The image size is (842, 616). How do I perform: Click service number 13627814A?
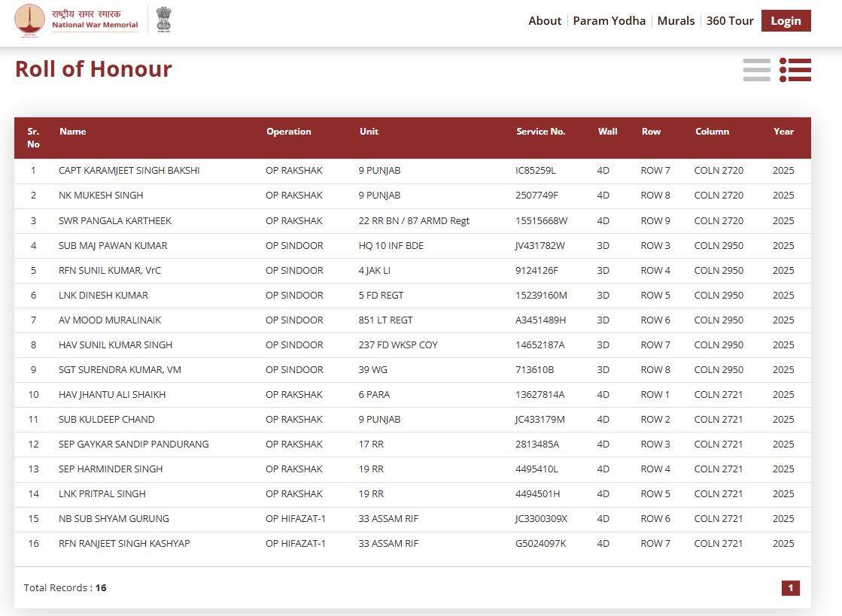coord(540,394)
